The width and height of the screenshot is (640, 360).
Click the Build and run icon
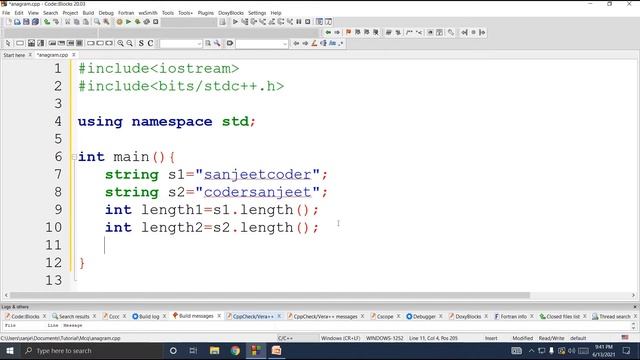pos(138,22)
